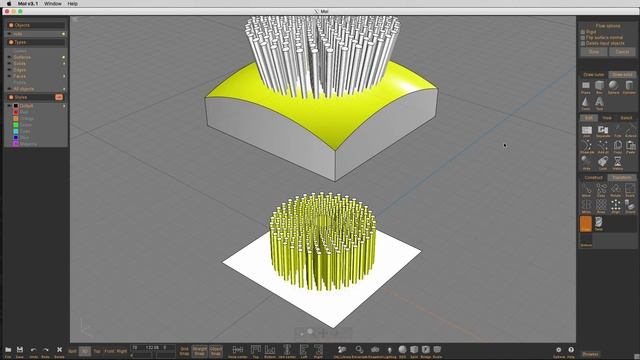Select the Box solid tool
Screen dimensions: 640x360
(x=599, y=87)
